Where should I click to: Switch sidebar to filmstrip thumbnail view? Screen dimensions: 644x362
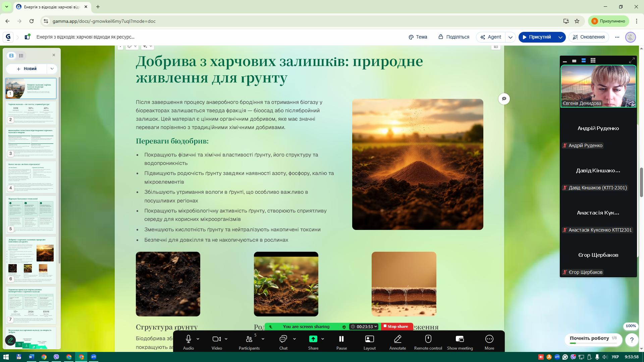click(x=11, y=56)
